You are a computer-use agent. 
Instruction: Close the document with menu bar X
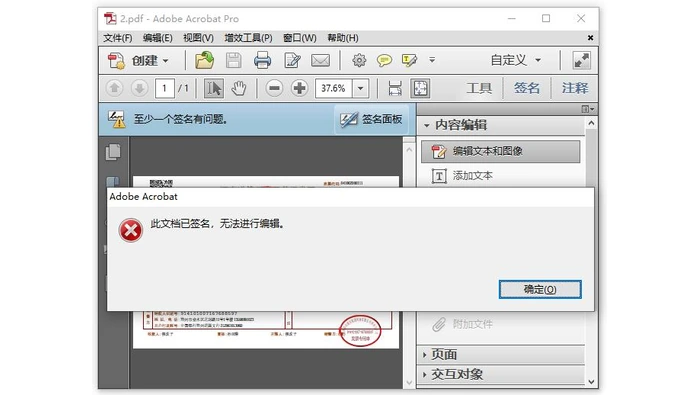click(590, 38)
